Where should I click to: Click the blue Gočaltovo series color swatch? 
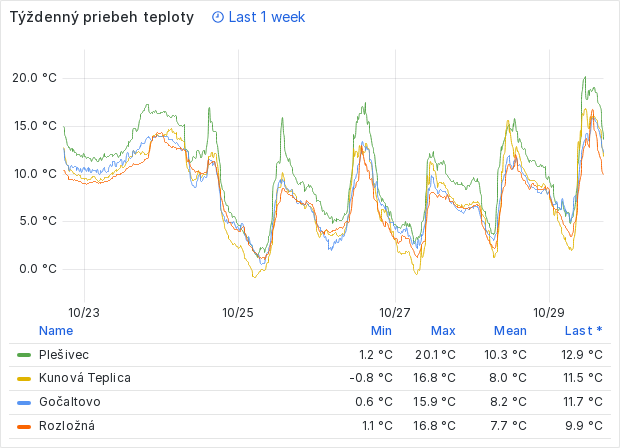pyautogui.click(x=24, y=402)
